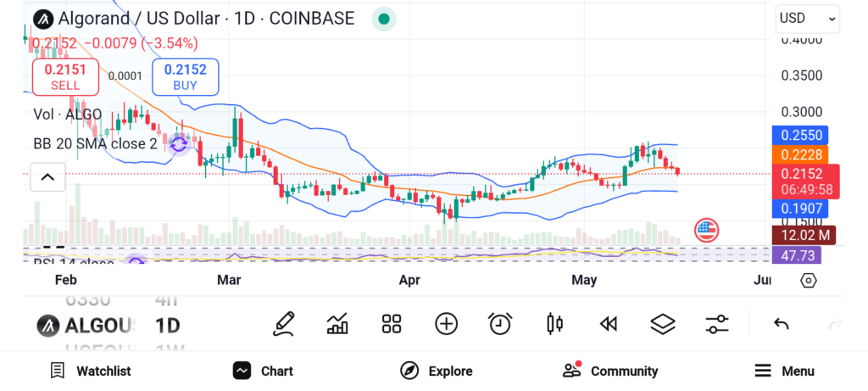868x391 pixels.
Task: Open chart settings sliders icon
Action: (717, 323)
